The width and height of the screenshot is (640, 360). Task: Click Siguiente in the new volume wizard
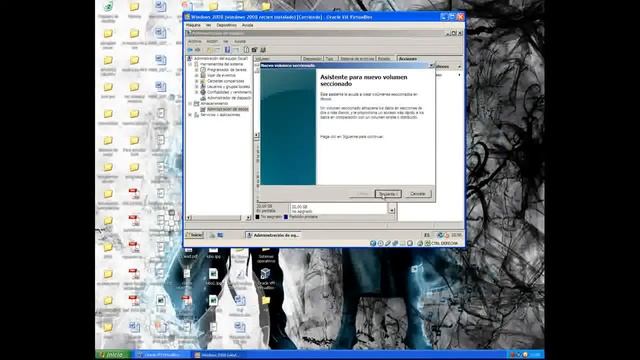click(x=388, y=194)
